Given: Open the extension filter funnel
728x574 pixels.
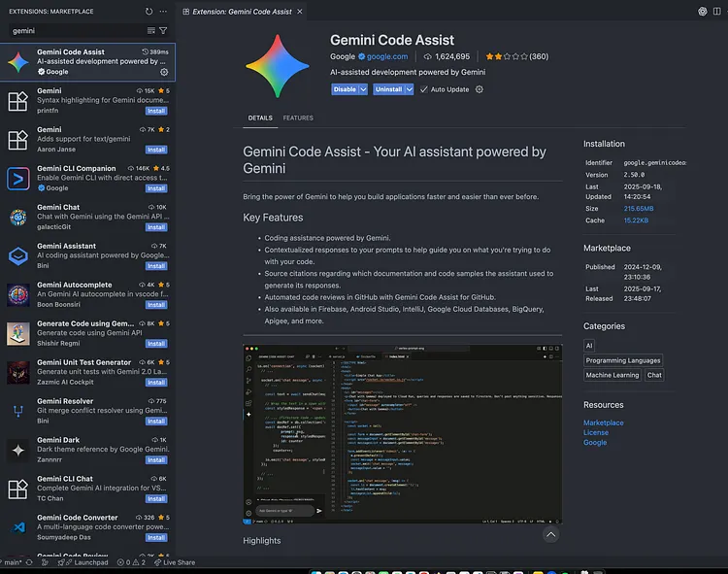Looking at the screenshot, I should (x=163, y=31).
